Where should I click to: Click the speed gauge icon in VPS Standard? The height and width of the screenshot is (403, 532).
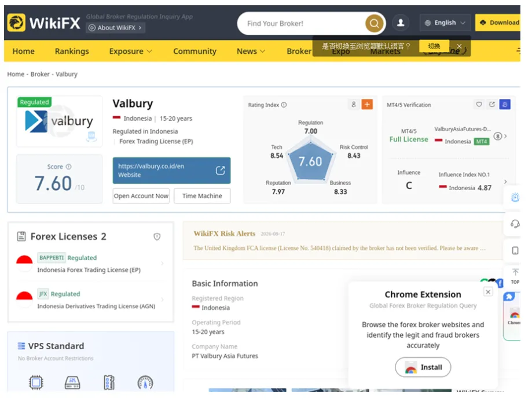(145, 383)
